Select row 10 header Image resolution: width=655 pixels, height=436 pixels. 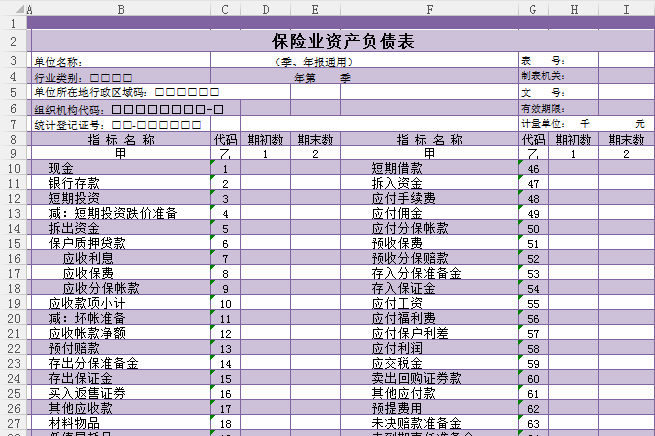[x=14, y=168]
